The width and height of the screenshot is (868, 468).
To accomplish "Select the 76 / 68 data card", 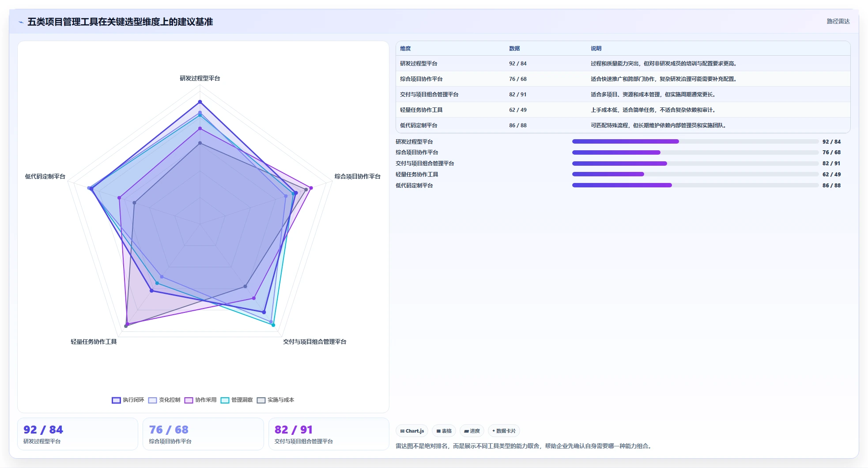I will click(x=203, y=434).
